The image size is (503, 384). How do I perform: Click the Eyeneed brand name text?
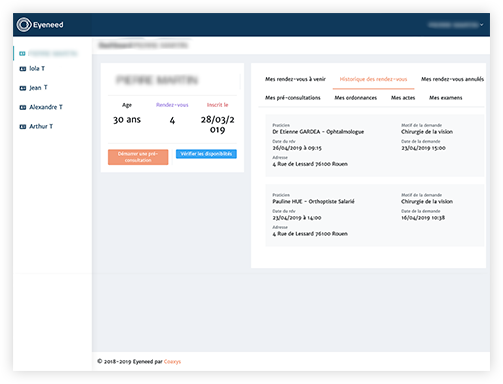(48, 25)
